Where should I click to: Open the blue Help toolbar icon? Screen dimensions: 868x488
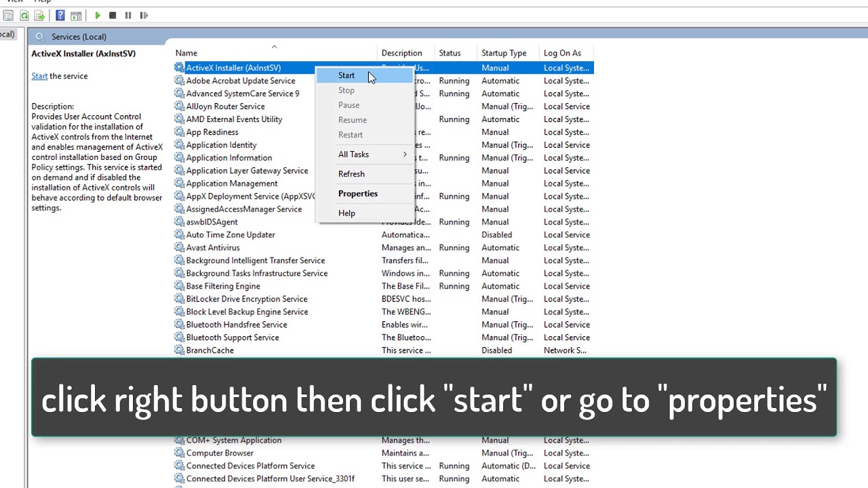coord(60,15)
